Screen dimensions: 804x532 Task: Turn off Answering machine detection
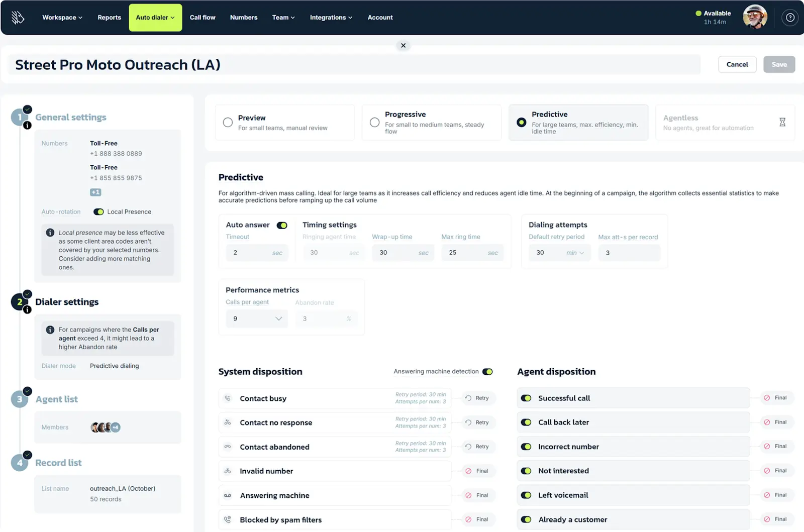(487, 371)
